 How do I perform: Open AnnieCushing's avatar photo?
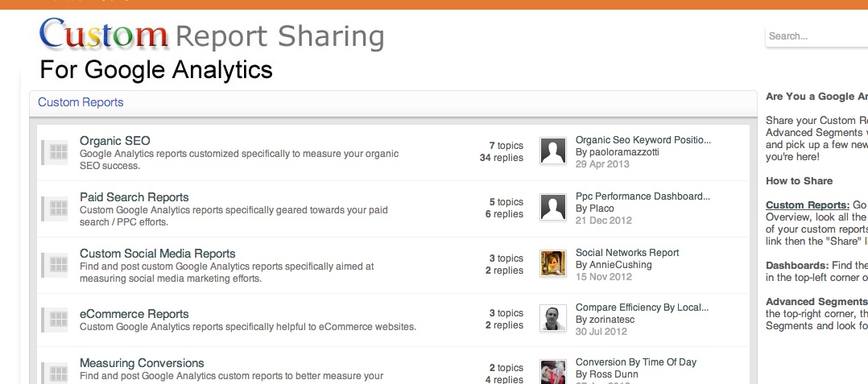pos(553,263)
